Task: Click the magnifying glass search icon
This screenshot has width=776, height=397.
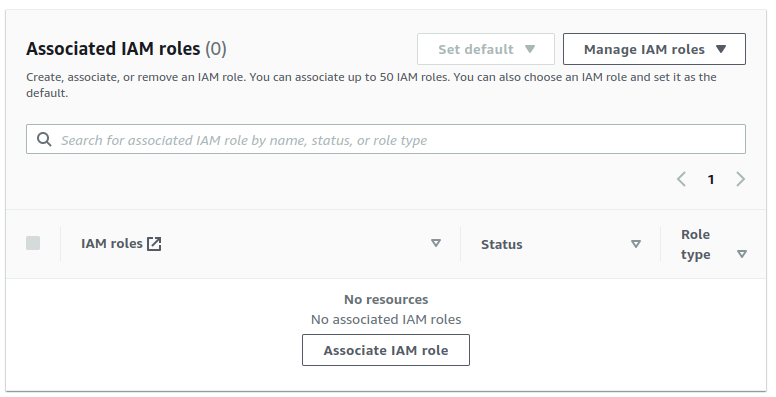Action: point(44,140)
